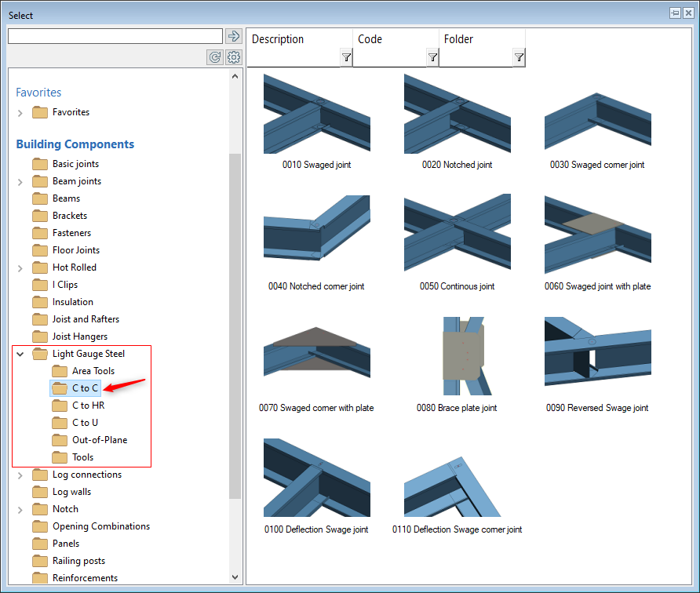
Task: Open the Description column filter
Action: click(345, 57)
